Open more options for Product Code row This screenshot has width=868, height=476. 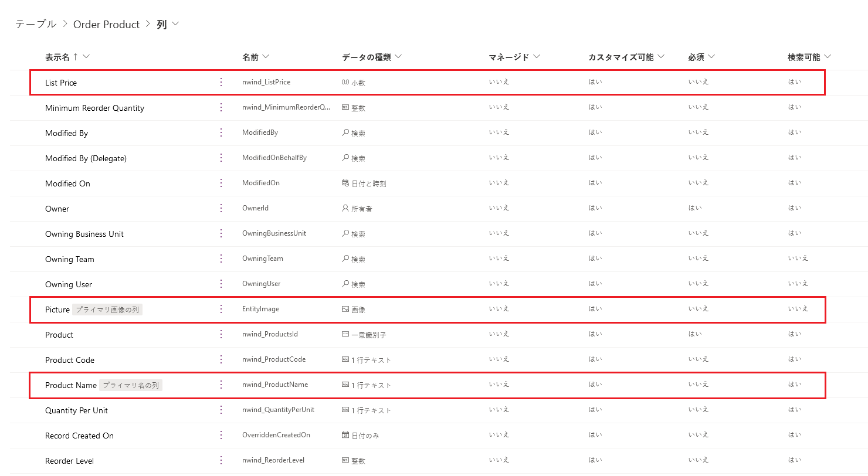[x=221, y=359]
